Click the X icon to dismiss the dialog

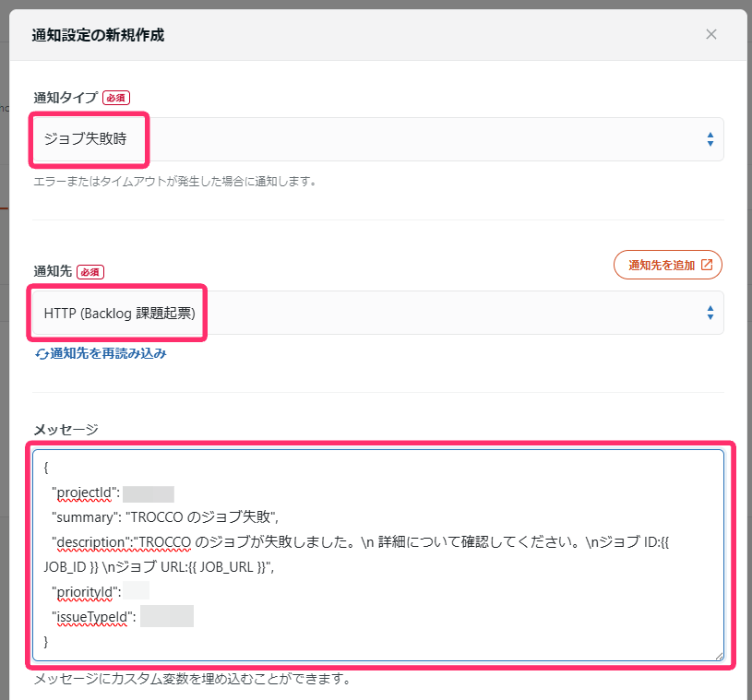click(x=711, y=34)
